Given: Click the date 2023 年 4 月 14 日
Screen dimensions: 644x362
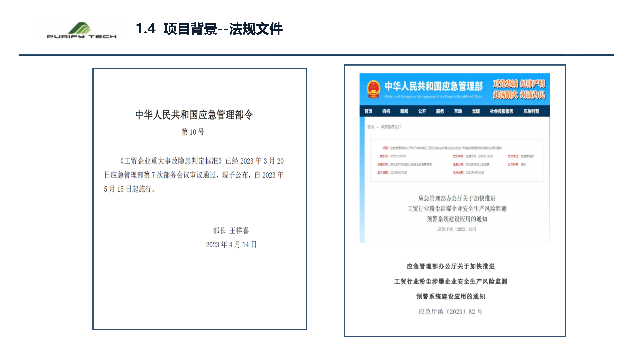Looking at the screenshot, I should click(232, 245).
